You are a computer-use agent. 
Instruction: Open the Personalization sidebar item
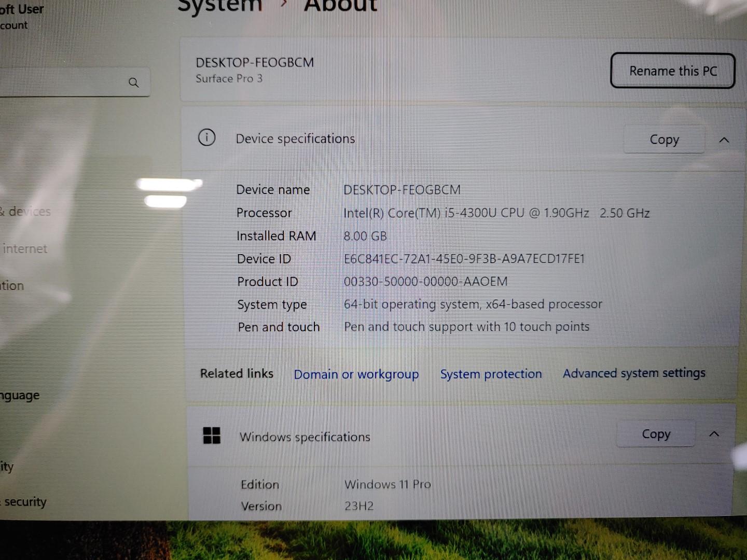click(x=12, y=286)
